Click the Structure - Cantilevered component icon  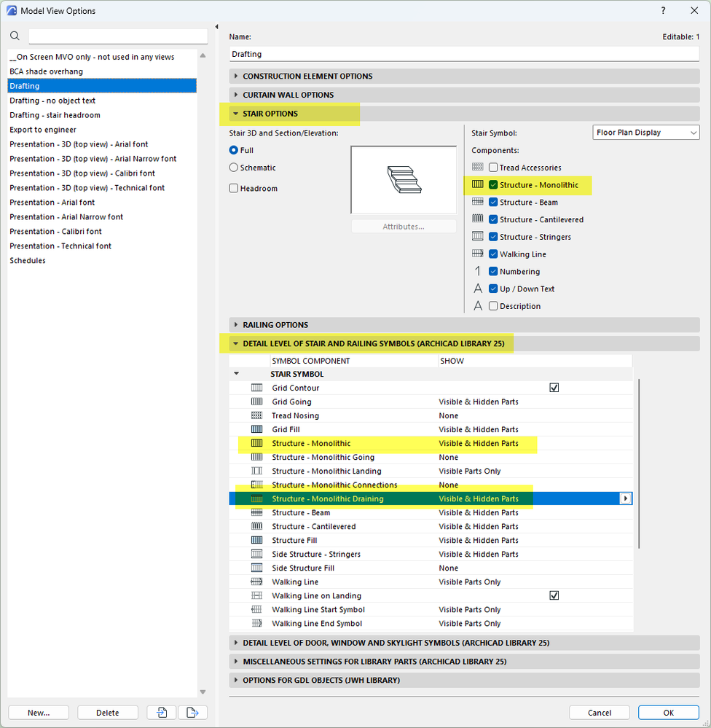[478, 219]
